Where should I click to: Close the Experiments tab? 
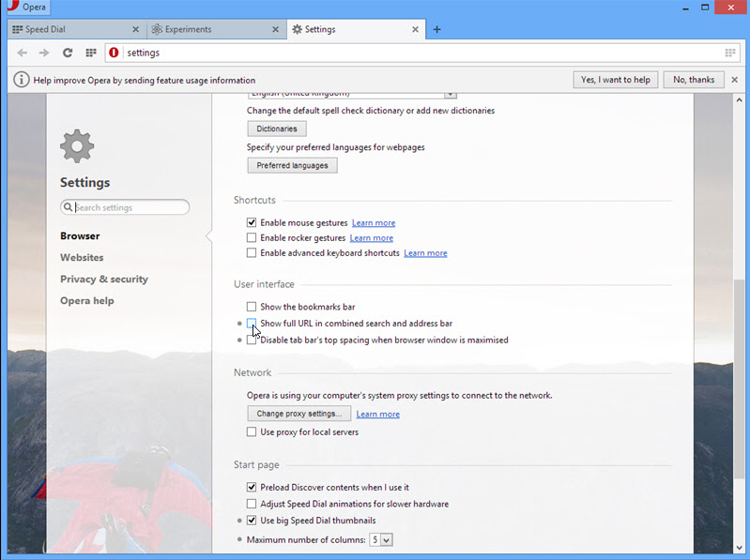(x=276, y=30)
